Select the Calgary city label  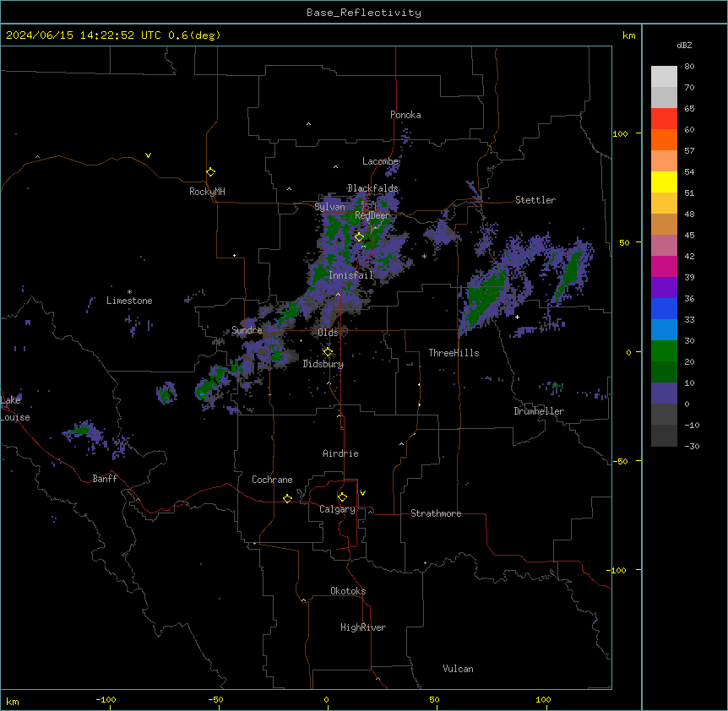tap(337, 509)
